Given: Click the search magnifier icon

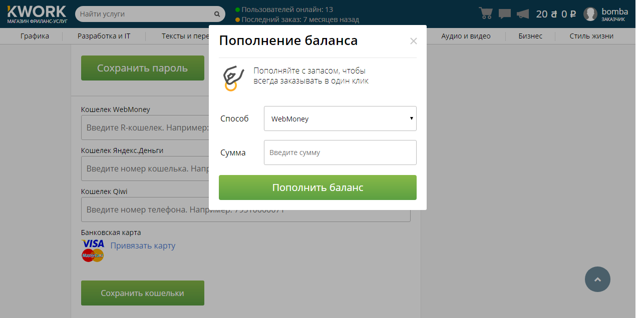Looking at the screenshot, I should [217, 14].
